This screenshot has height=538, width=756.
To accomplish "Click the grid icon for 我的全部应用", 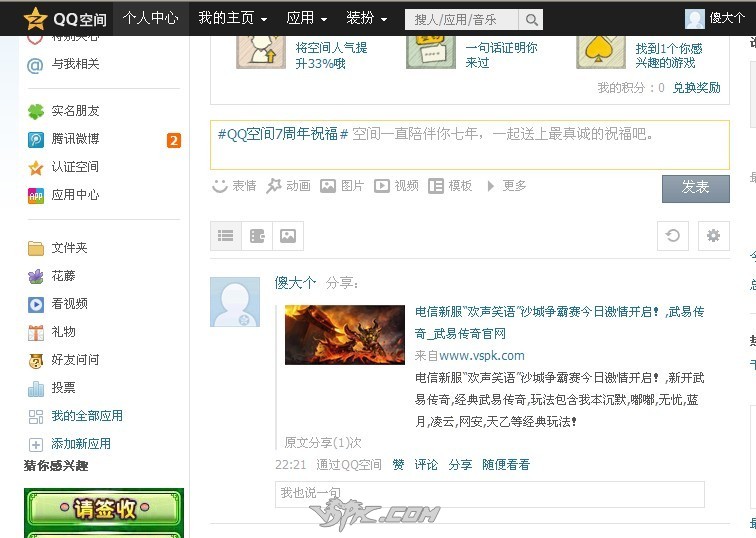I will [36, 417].
